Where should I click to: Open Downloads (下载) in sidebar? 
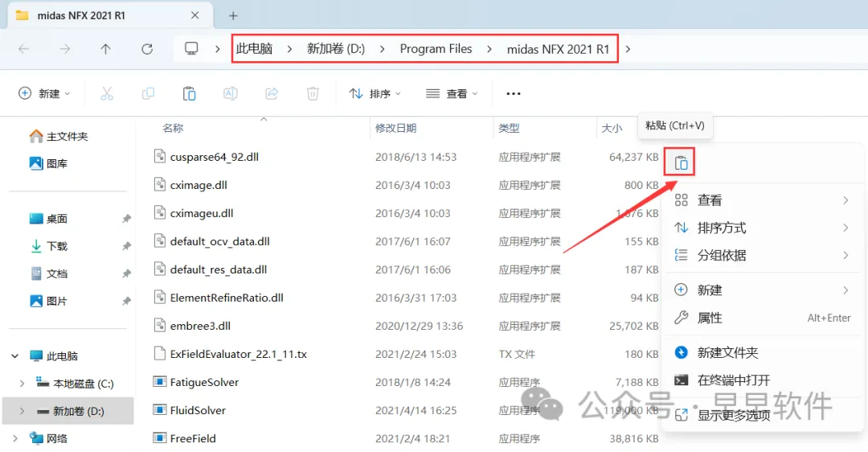click(48, 246)
